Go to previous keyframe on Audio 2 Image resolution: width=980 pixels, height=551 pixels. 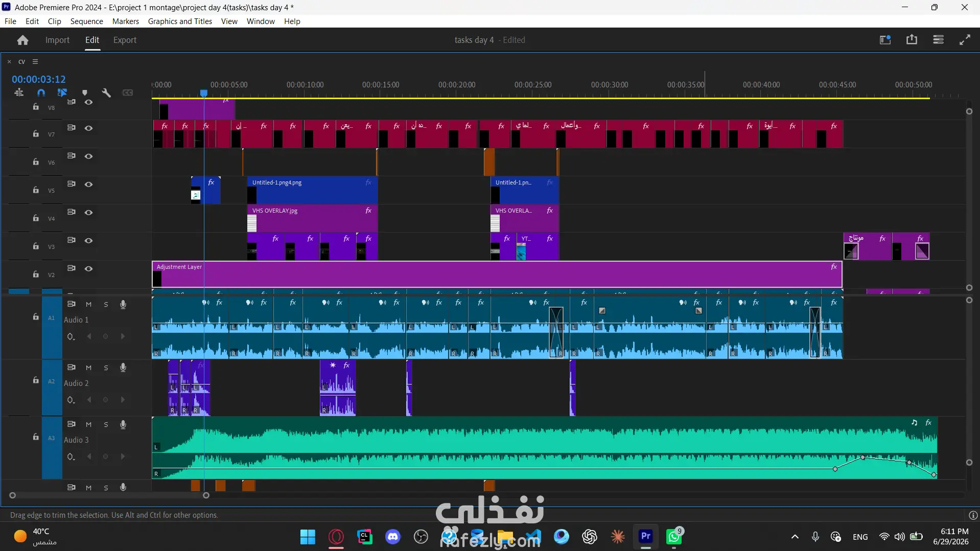(x=89, y=400)
